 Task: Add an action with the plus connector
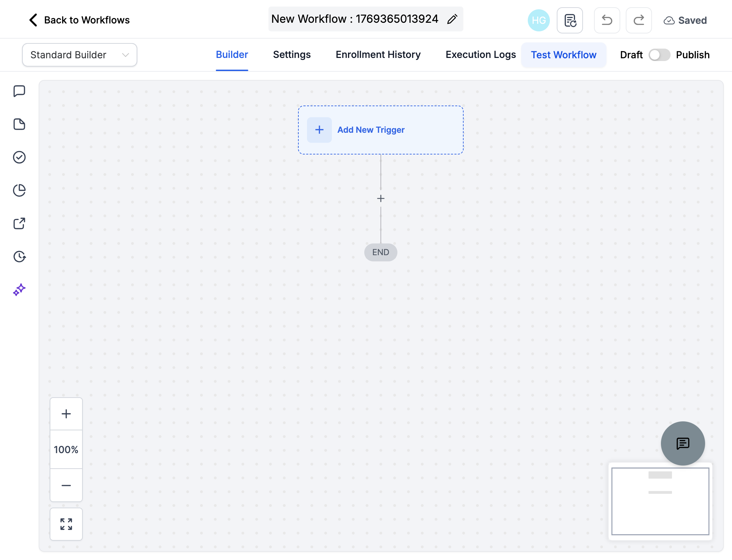coord(381,199)
